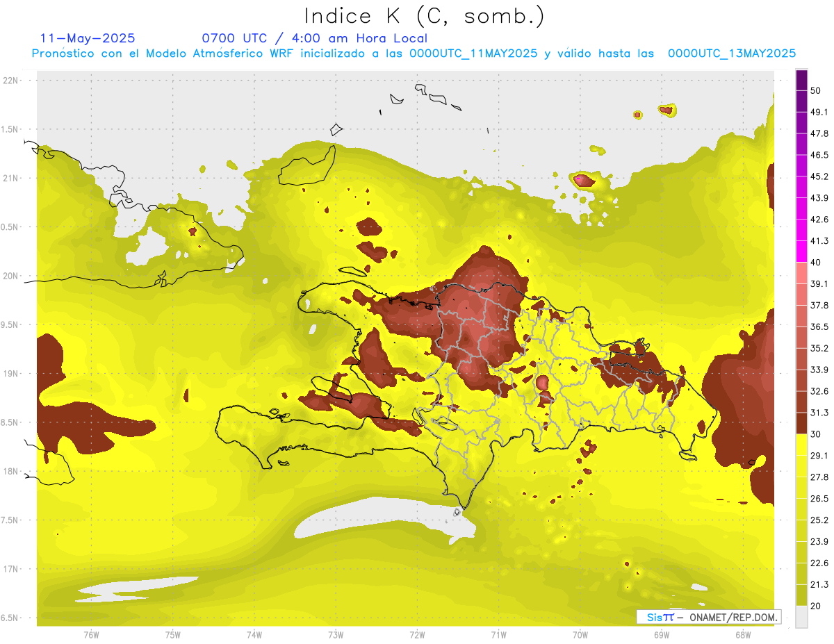This screenshot has height=644, width=834.
Task: Click the longitude label "74W"
Action: (x=254, y=635)
